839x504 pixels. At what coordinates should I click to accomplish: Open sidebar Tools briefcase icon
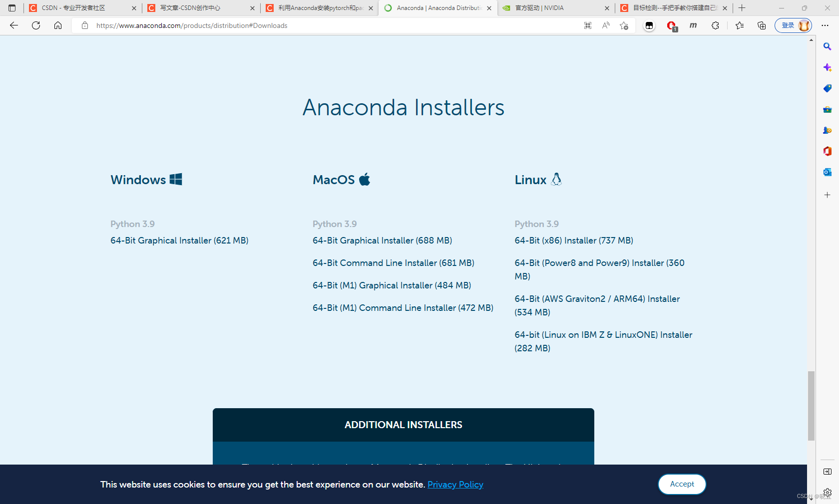(x=828, y=109)
